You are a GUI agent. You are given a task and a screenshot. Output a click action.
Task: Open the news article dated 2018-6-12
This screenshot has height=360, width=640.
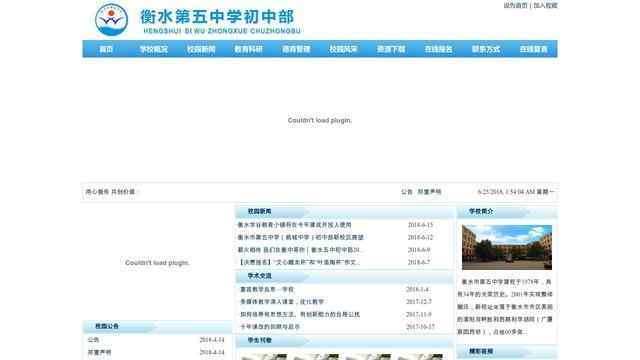point(300,237)
